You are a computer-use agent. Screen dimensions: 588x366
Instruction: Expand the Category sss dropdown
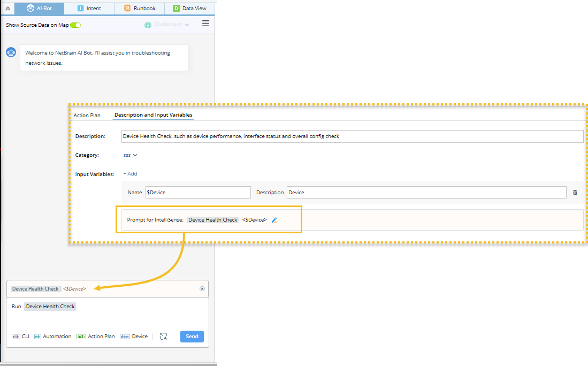[x=130, y=155]
